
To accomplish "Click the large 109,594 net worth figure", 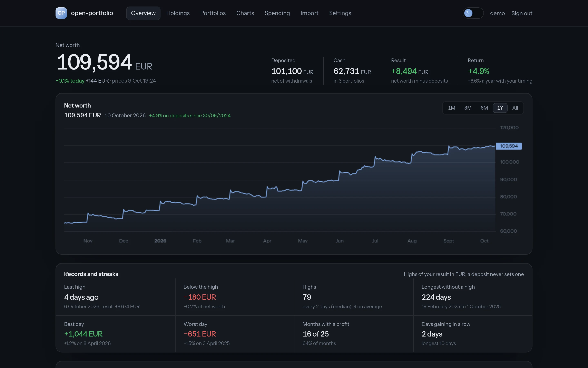I will tap(94, 62).
